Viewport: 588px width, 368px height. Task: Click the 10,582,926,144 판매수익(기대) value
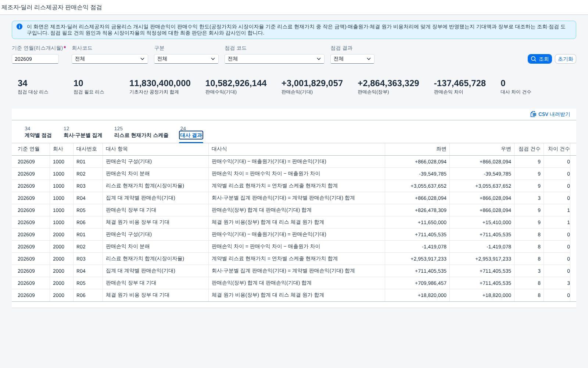[x=236, y=84]
